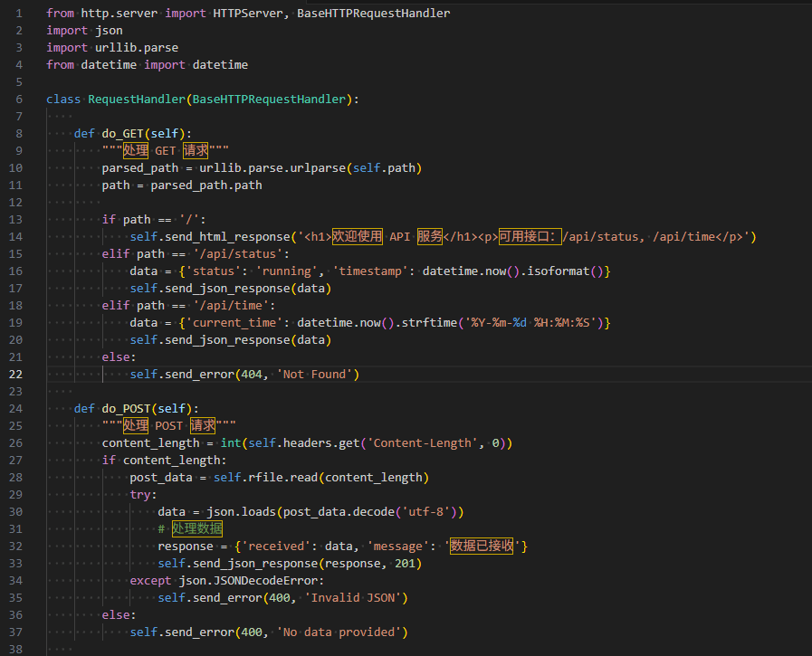Click the 'from' keyword on line 4
This screenshot has height=656, width=812.
coord(60,65)
